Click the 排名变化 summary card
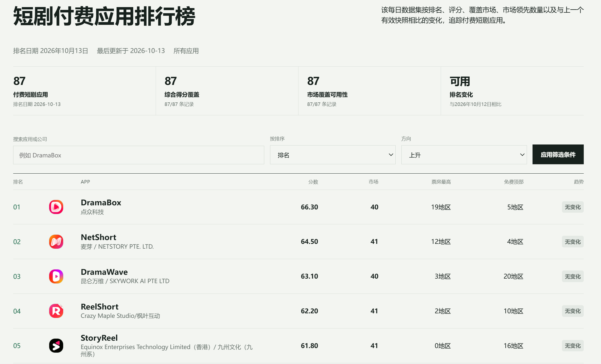This screenshot has width=601, height=364. (x=512, y=91)
